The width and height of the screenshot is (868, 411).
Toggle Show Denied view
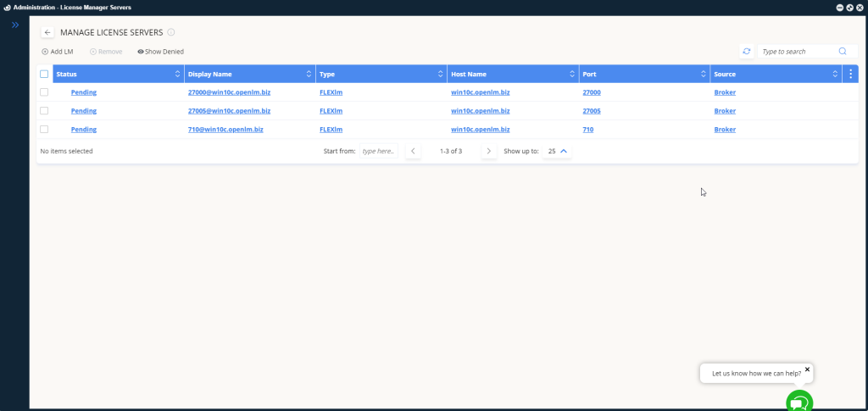[x=160, y=52]
